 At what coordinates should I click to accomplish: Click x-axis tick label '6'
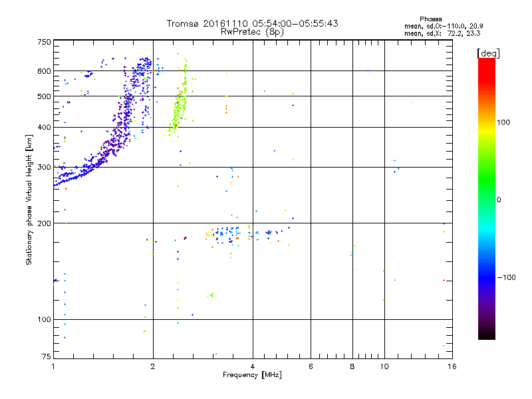pos(311,366)
